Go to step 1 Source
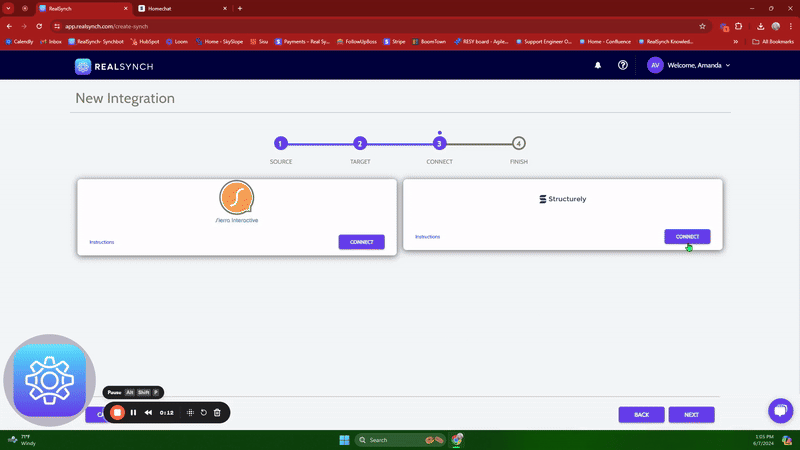The width and height of the screenshot is (800, 450). tap(281, 143)
